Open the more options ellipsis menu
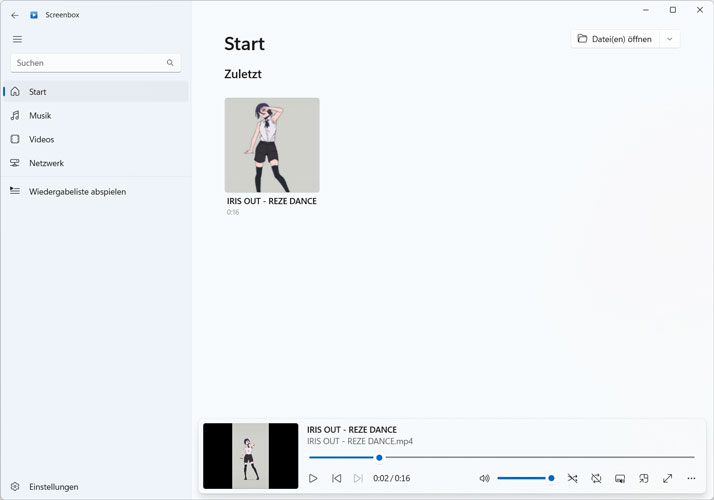The image size is (714, 500). pyautogui.click(x=691, y=479)
